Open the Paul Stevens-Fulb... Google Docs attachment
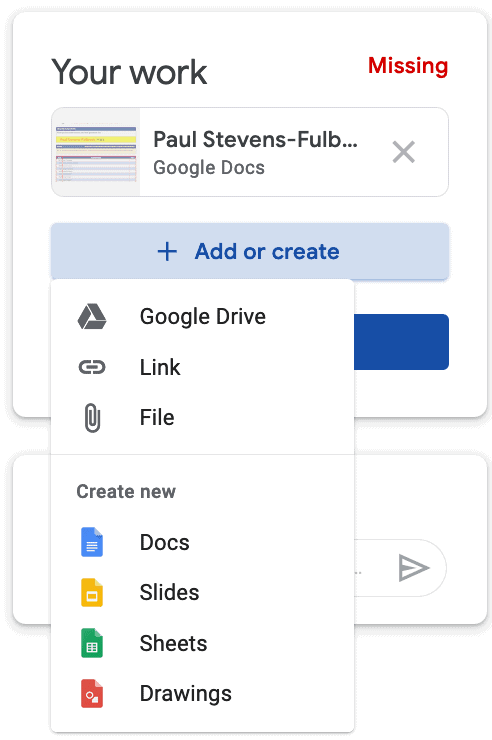 [x=250, y=152]
